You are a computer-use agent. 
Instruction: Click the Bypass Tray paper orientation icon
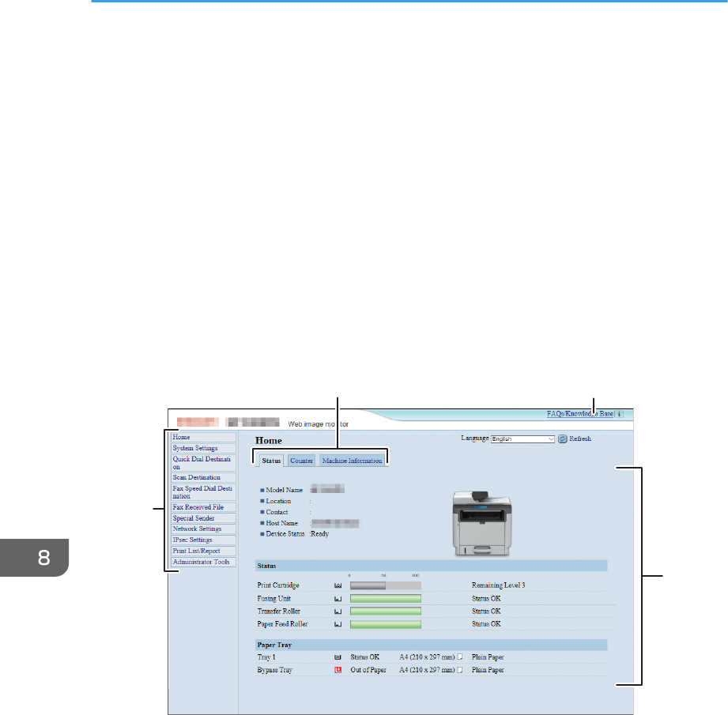(x=460, y=670)
